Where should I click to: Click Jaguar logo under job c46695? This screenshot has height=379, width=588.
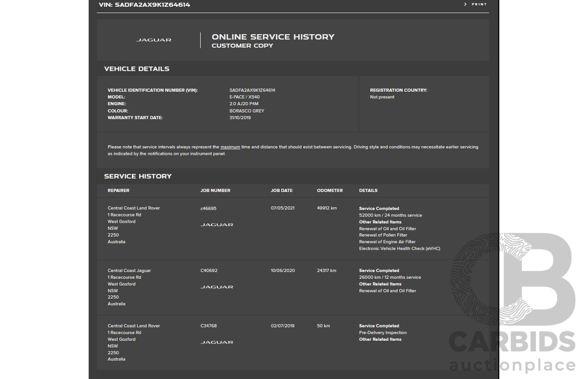tap(217, 225)
